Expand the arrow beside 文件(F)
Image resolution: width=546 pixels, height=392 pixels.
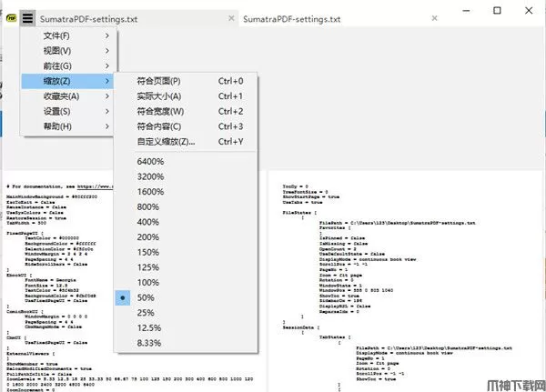tap(106, 35)
